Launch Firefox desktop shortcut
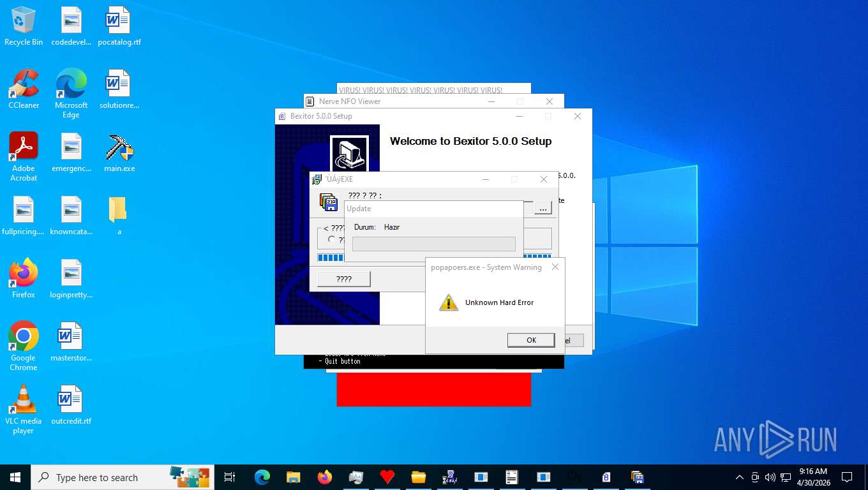The height and width of the screenshot is (490, 868). [24, 278]
